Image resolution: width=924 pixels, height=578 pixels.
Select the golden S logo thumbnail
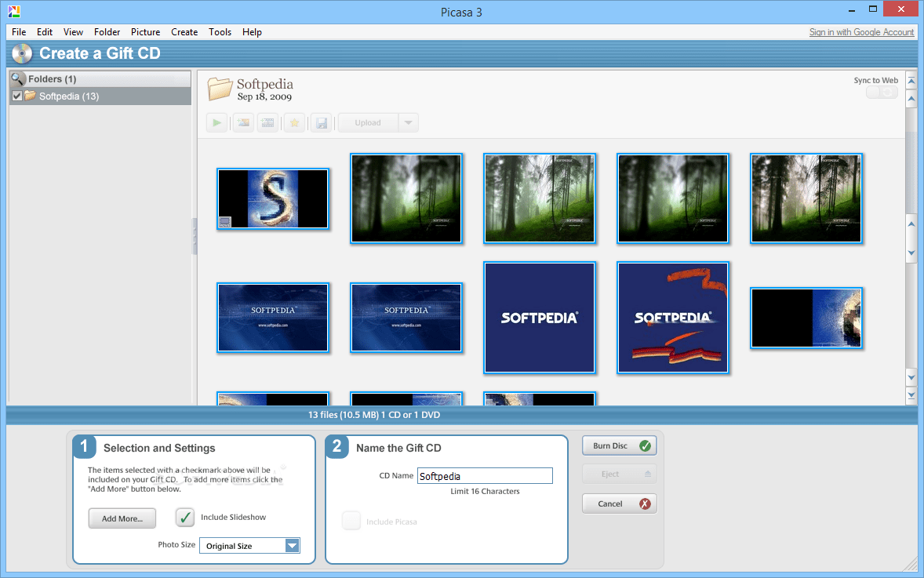point(273,198)
